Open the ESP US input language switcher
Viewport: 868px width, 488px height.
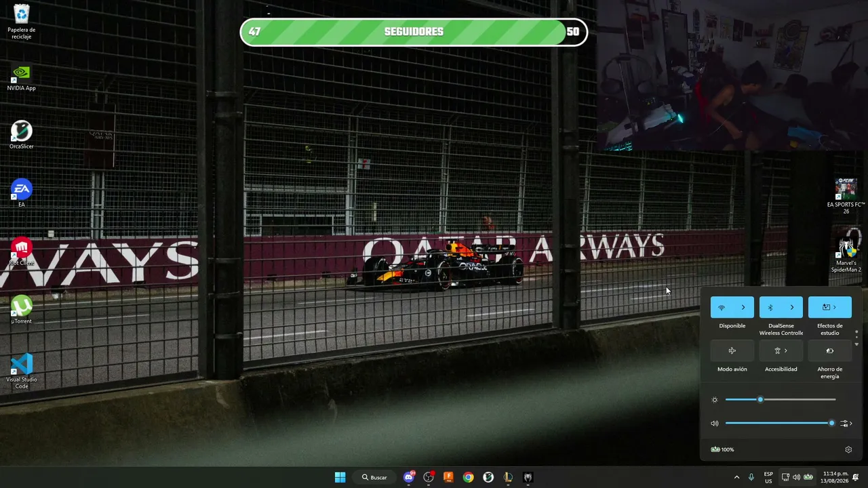point(768,477)
